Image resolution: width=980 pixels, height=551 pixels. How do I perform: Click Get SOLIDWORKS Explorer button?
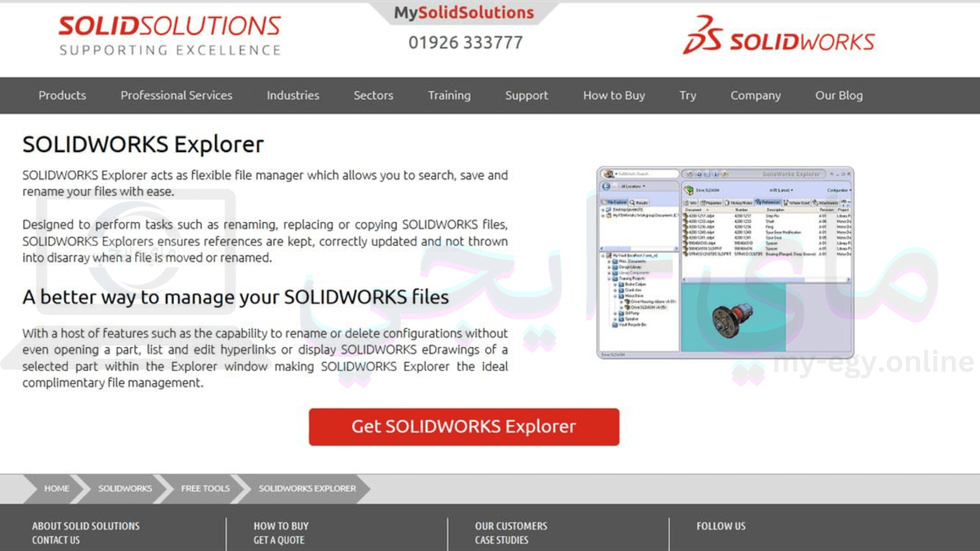click(463, 425)
